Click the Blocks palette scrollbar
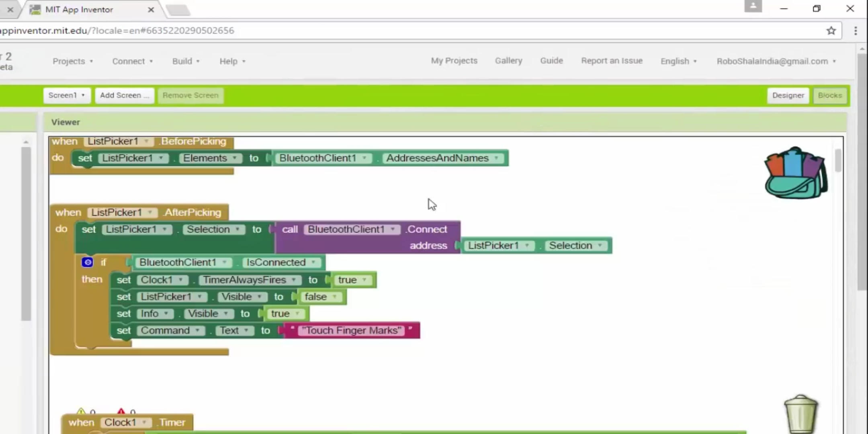This screenshot has height=434, width=868. [26, 233]
